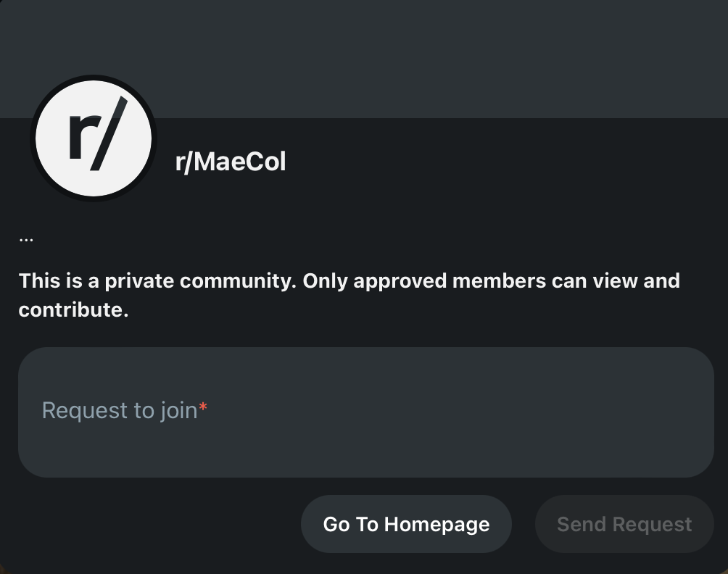The image size is (728, 574).
Task: Click the ellipsis community description
Action: tap(26, 238)
